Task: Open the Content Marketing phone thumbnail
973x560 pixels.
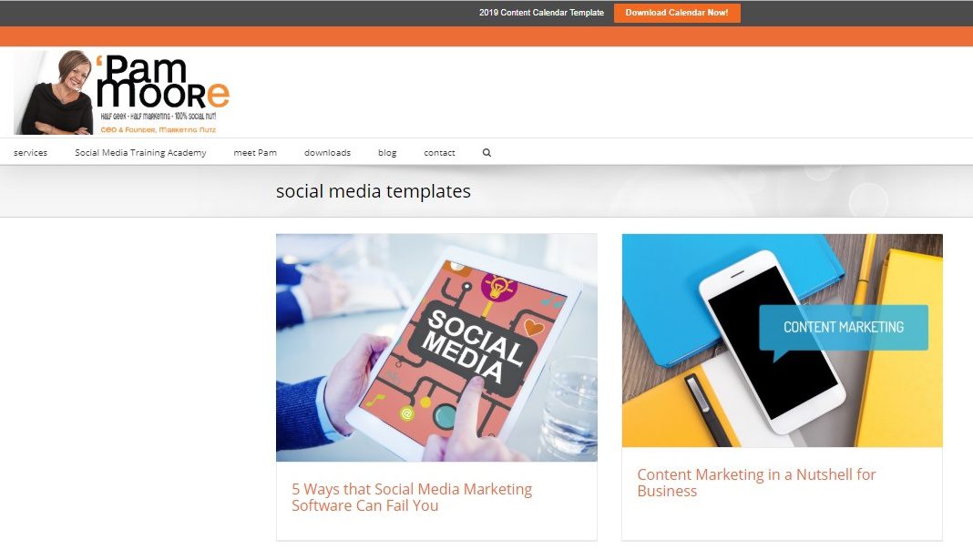Action: 782,341
